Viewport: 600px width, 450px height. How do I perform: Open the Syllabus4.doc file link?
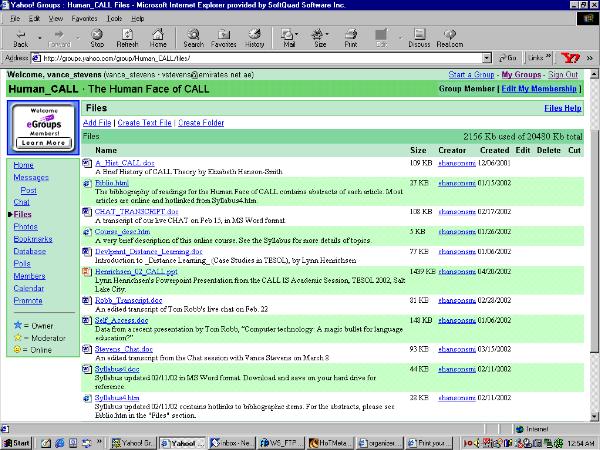[x=117, y=369]
